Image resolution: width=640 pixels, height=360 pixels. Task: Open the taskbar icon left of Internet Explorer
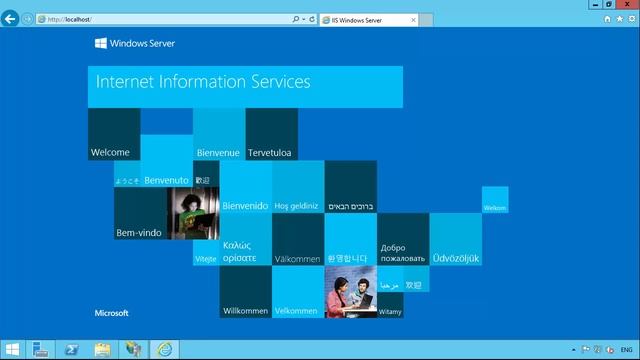(133, 349)
